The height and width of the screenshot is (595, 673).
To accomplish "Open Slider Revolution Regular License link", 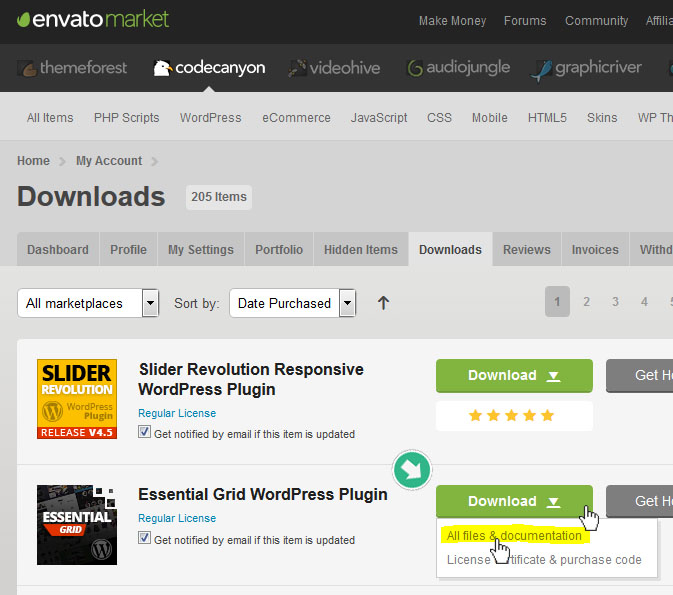I will (x=177, y=413).
